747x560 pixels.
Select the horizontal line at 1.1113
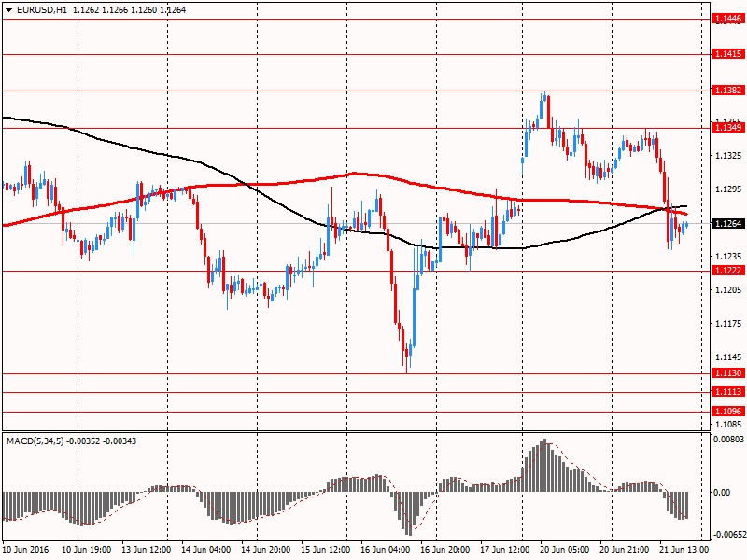coord(357,392)
